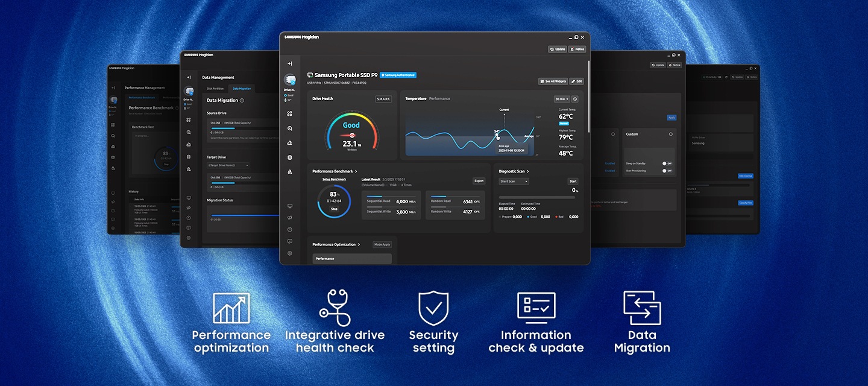Screen dimensions: 868x386
Task: Click the refresh icon next to My Activity
Action: click(x=726, y=77)
